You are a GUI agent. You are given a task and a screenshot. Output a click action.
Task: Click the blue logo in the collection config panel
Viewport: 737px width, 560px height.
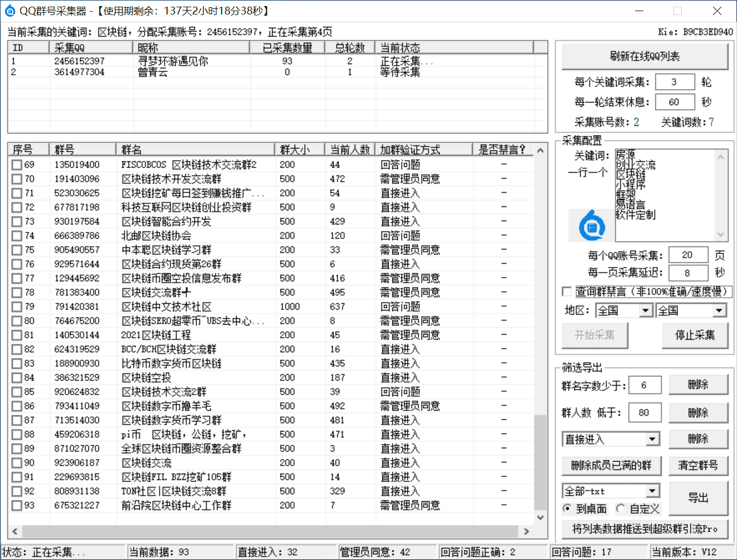(x=591, y=225)
